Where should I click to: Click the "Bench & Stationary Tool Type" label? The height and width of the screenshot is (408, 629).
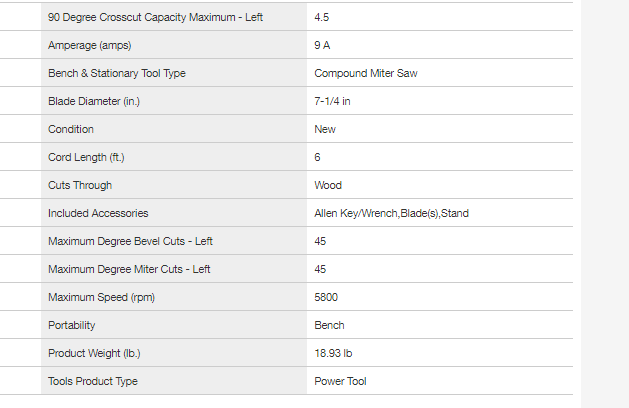[x=117, y=73]
